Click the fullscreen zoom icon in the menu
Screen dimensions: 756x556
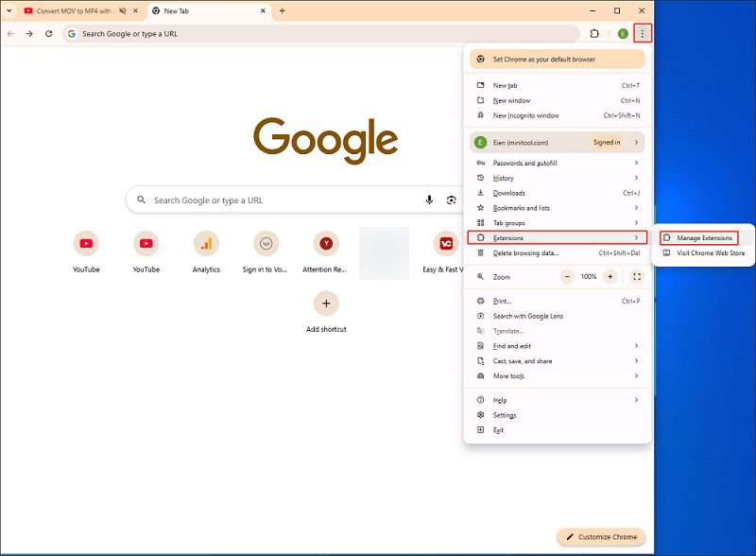[x=636, y=277]
